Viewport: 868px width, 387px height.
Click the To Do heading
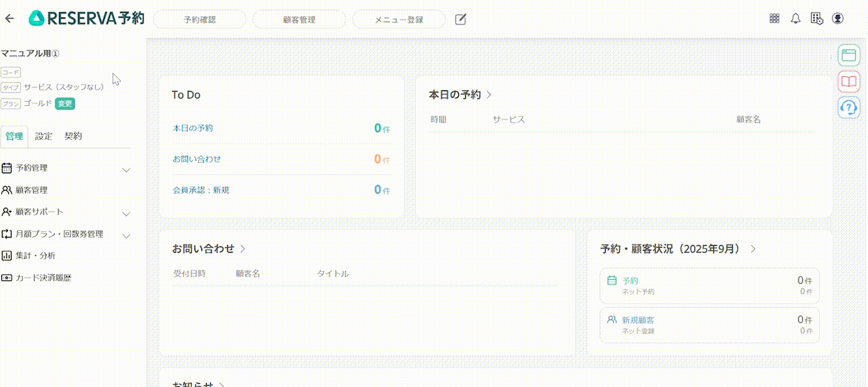coord(186,95)
